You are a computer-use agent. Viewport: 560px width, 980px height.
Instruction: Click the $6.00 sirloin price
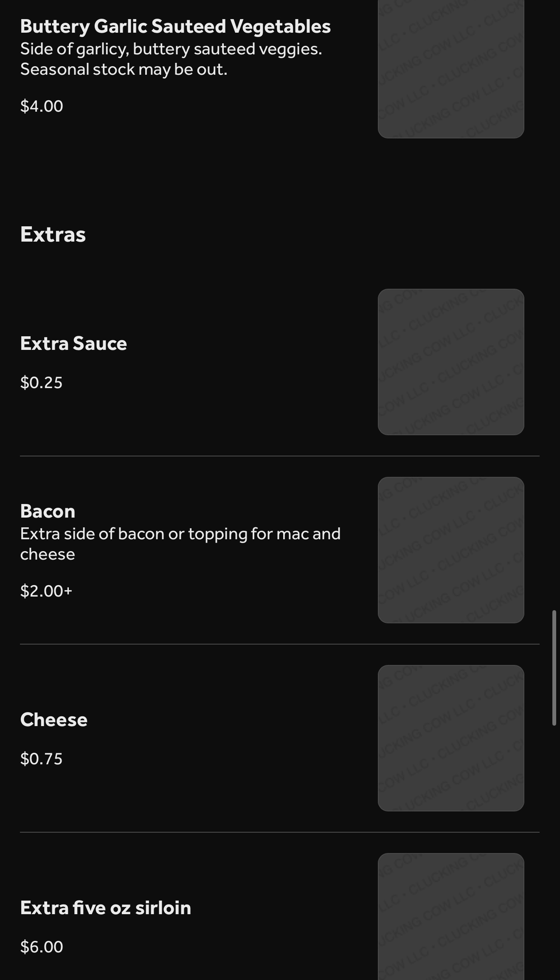click(42, 947)
